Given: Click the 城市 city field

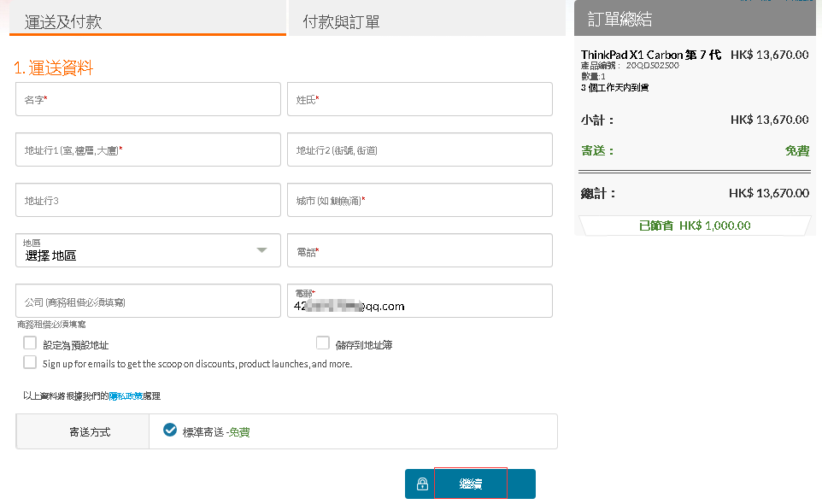Looking at the screenshot, I should 420,200.
